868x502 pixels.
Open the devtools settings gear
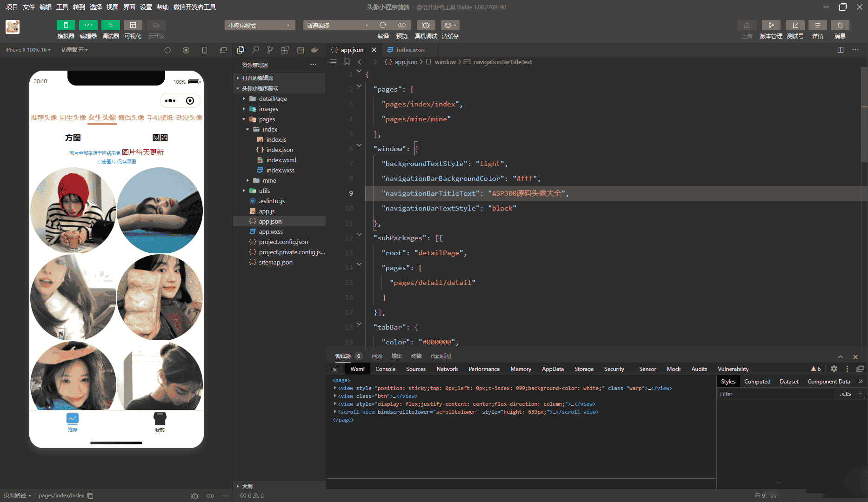pyautogui.click(x=834, y=369)
